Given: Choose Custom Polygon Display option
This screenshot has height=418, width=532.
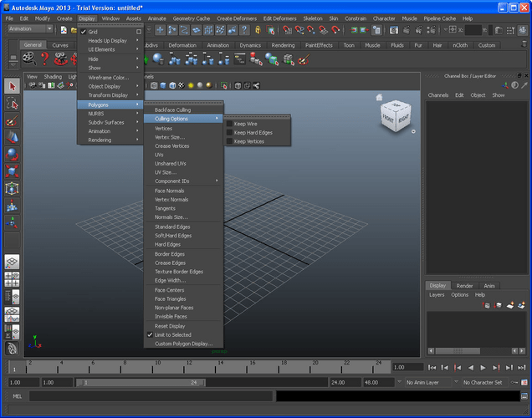Looking at the screenshot, I should pos(183,344).
